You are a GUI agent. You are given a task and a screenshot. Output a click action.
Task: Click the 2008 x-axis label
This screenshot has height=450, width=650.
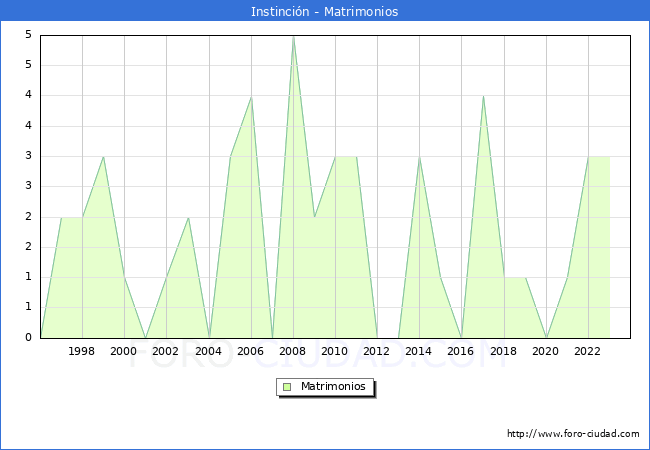pyautogui.click(x=293, y=351)
